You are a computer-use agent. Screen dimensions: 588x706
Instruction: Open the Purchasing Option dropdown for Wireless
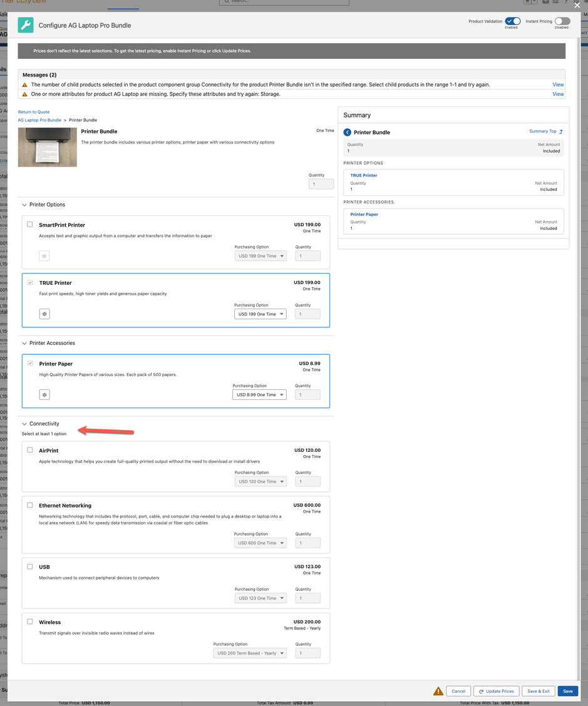248,653
